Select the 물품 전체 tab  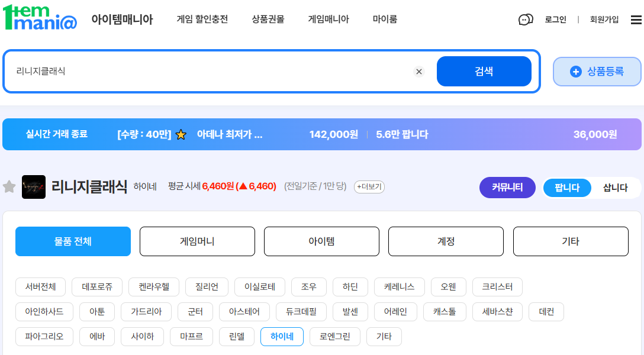[73, 241]
